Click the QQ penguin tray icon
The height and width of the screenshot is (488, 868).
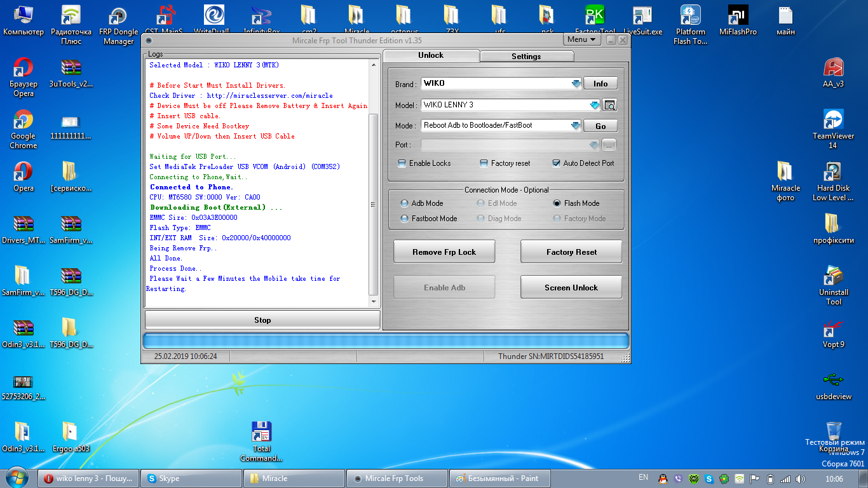pyautogui.click(x=663, y=478)
